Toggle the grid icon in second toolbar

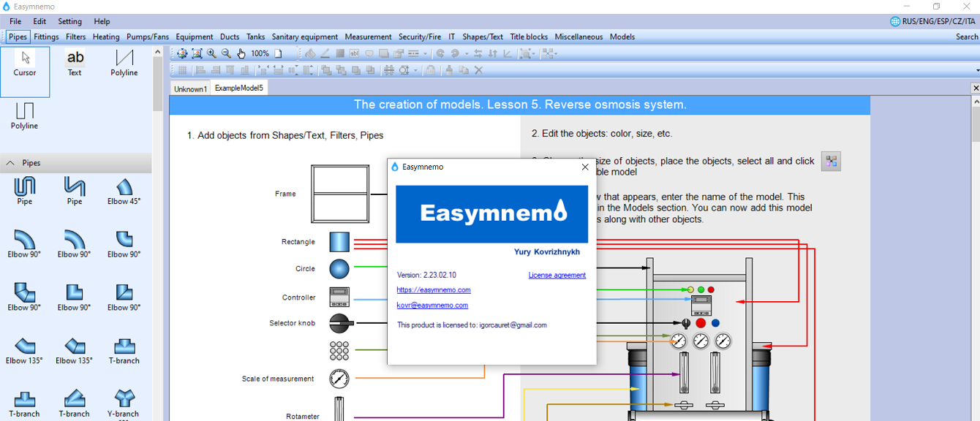[182, 70]
